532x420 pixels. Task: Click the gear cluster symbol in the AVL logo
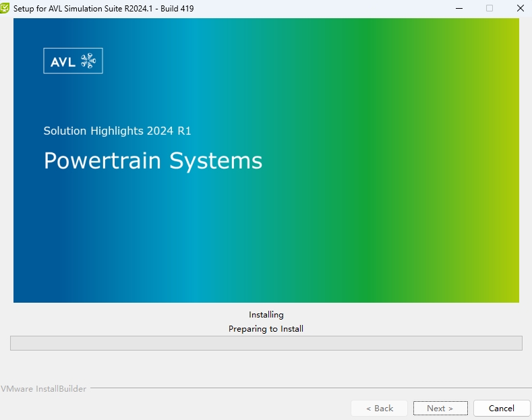point(88,61)
